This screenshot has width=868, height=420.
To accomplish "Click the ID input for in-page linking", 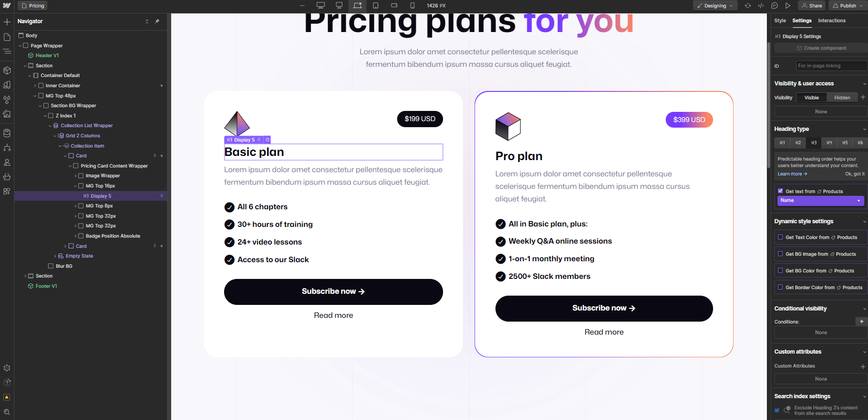I will [830, 65].
